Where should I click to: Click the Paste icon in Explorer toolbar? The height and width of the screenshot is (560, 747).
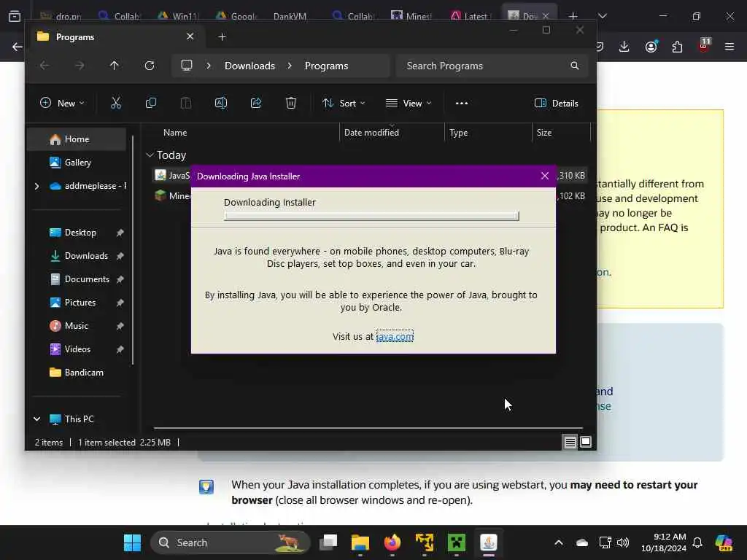coord(186,104)
